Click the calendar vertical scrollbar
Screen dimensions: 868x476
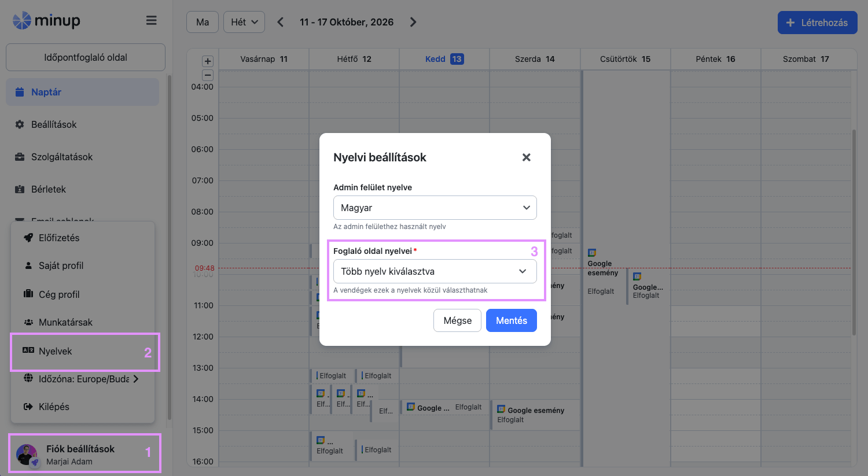(x=854, y=233)
